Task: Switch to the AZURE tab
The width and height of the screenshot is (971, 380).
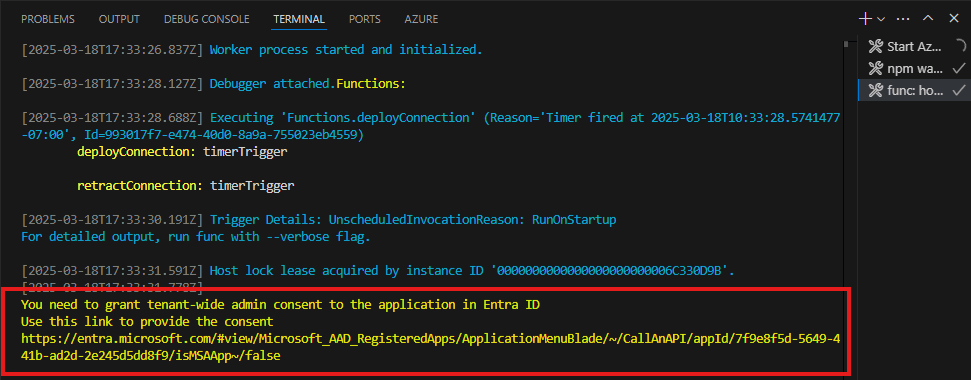Action: click(x=421, y=19)
